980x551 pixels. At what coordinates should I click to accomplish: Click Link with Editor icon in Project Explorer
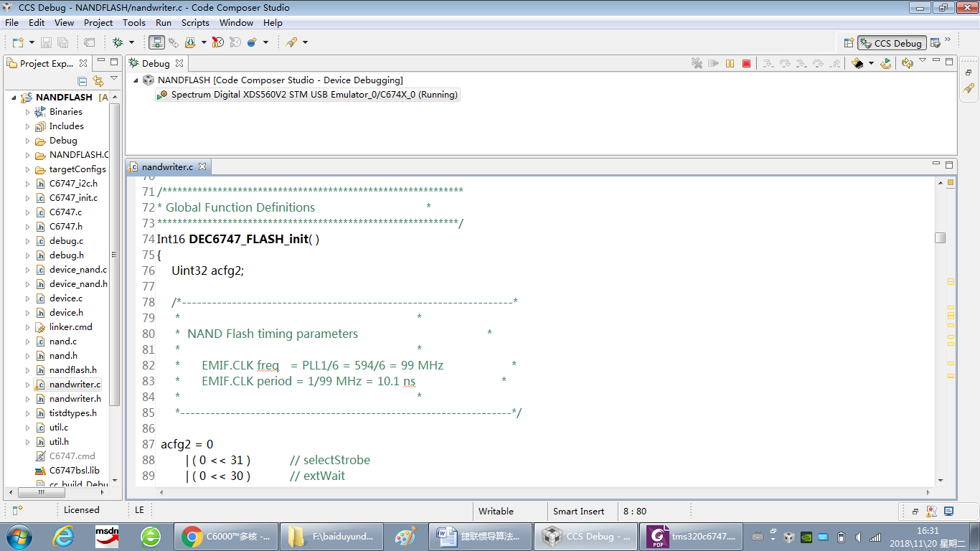[x=98, y=81]
